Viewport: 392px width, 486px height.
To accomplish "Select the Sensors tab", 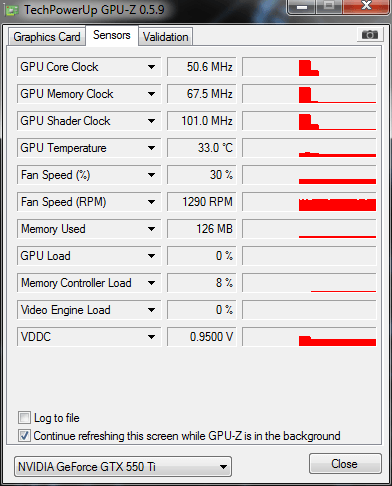I will point(112,35).
